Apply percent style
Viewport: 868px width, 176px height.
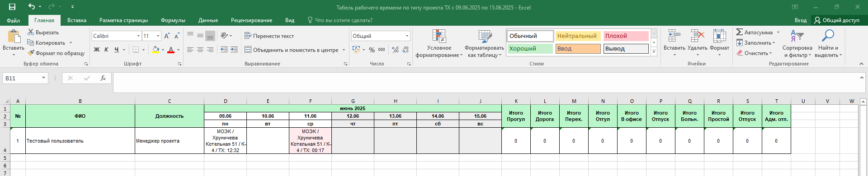tap(372, 50)
